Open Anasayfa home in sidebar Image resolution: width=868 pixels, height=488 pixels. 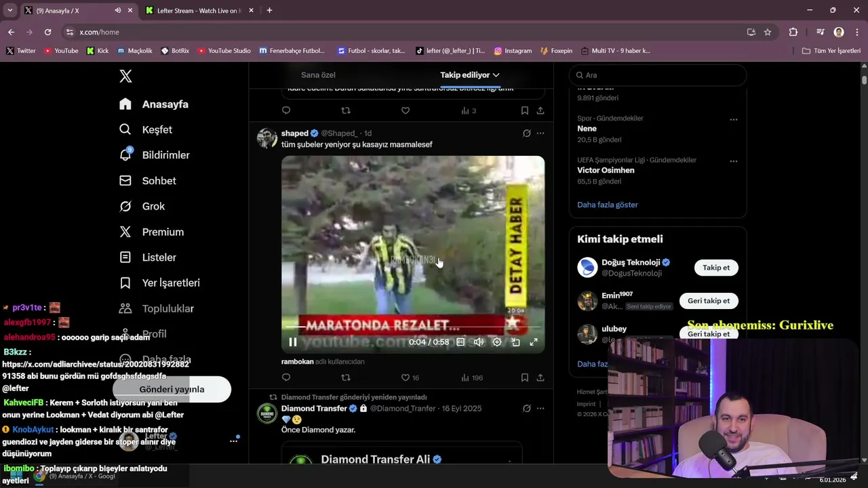point(154,104)
